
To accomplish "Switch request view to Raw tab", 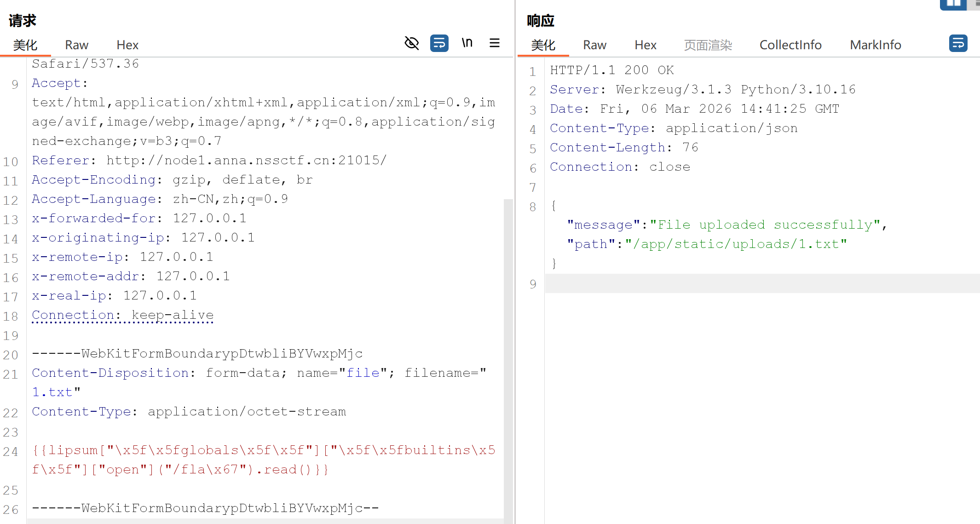I will 76,45.
